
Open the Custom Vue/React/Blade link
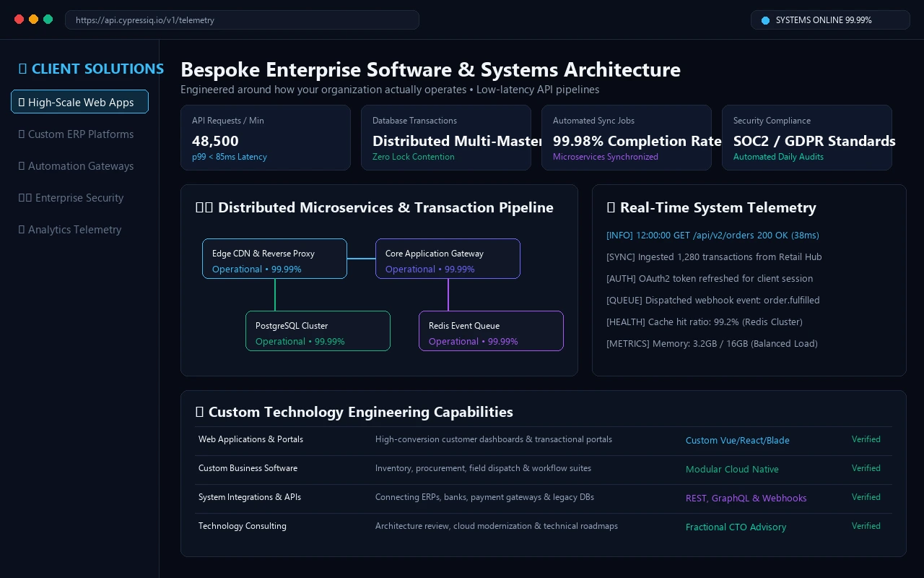pos(737,440)
